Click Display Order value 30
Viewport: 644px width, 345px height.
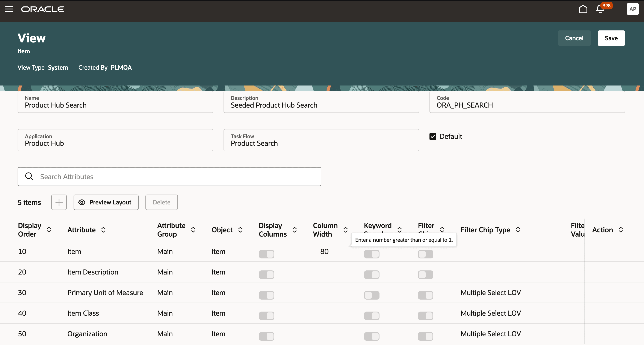pyautogui.click(x=22, y=292)
